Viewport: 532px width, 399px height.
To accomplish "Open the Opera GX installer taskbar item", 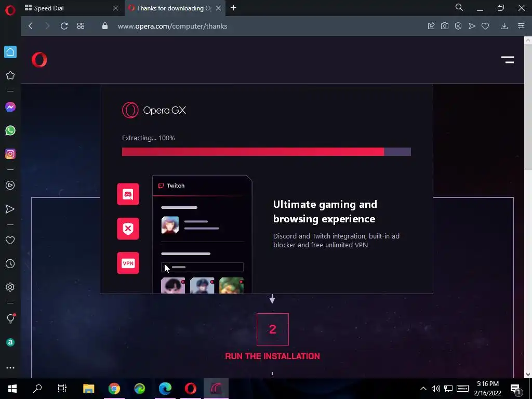I will tap(216, 389).
